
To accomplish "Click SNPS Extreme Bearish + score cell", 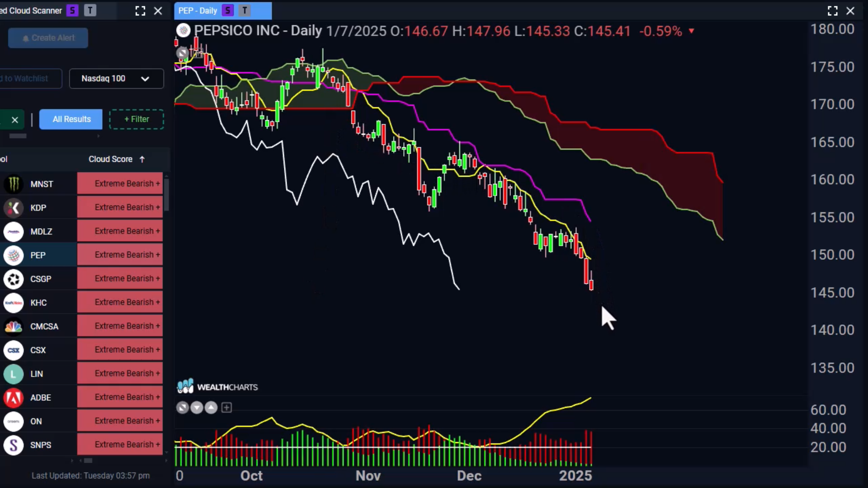I will [x=120, y=445].
